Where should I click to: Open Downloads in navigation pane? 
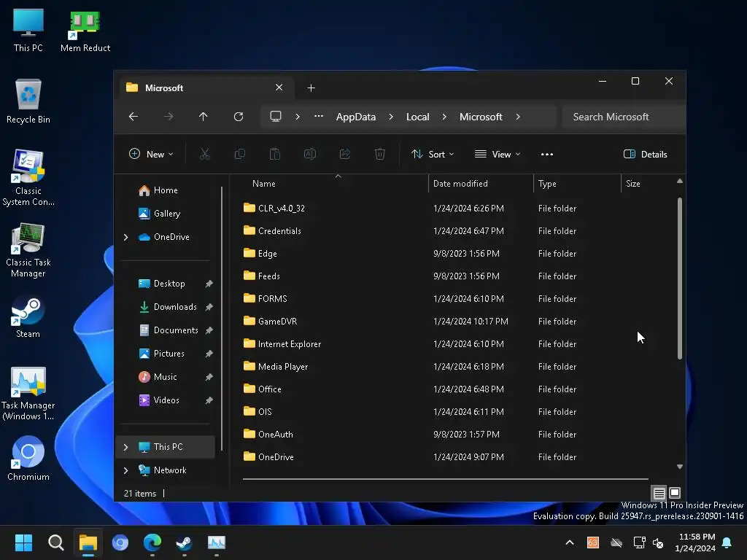pos(165,307)
